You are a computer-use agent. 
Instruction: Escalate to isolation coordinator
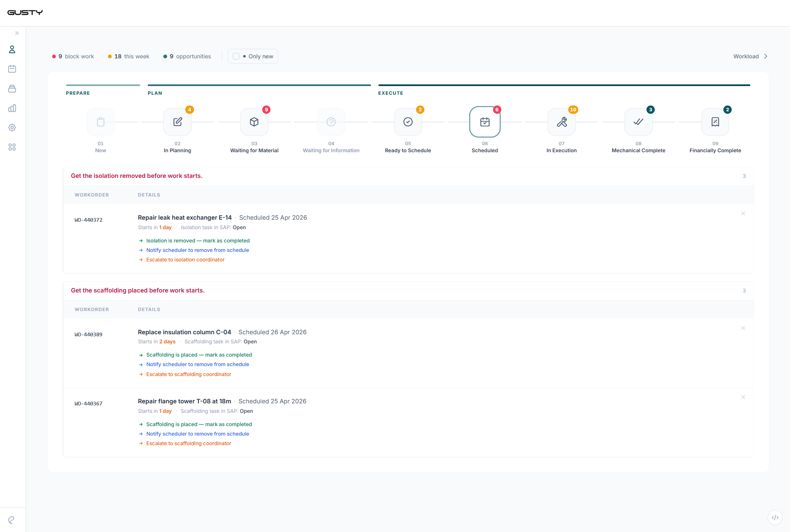pos(182,260)
